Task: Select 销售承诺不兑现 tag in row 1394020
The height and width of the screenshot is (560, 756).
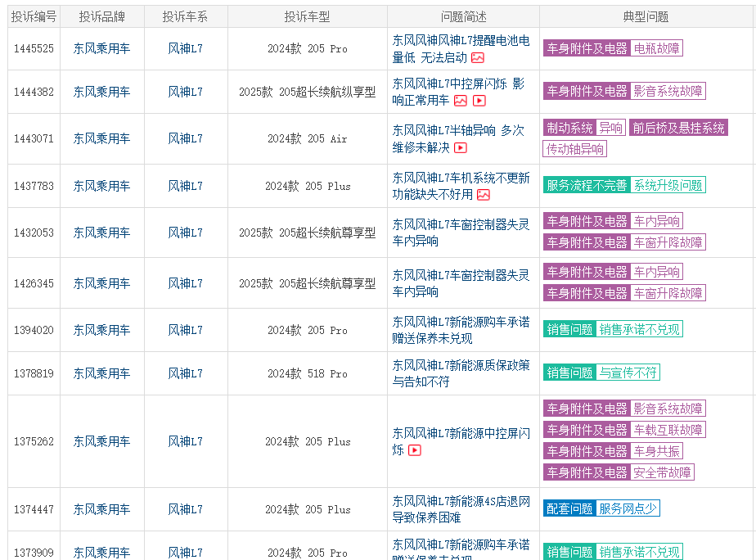Action: pos(639,329)
